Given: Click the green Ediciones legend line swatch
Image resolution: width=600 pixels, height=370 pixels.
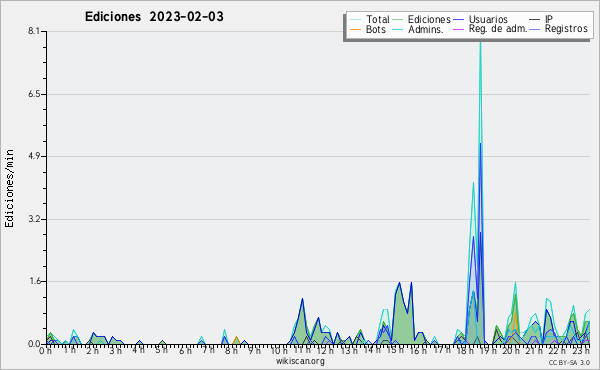Looking at the screenshot, I should pos(398,20).
